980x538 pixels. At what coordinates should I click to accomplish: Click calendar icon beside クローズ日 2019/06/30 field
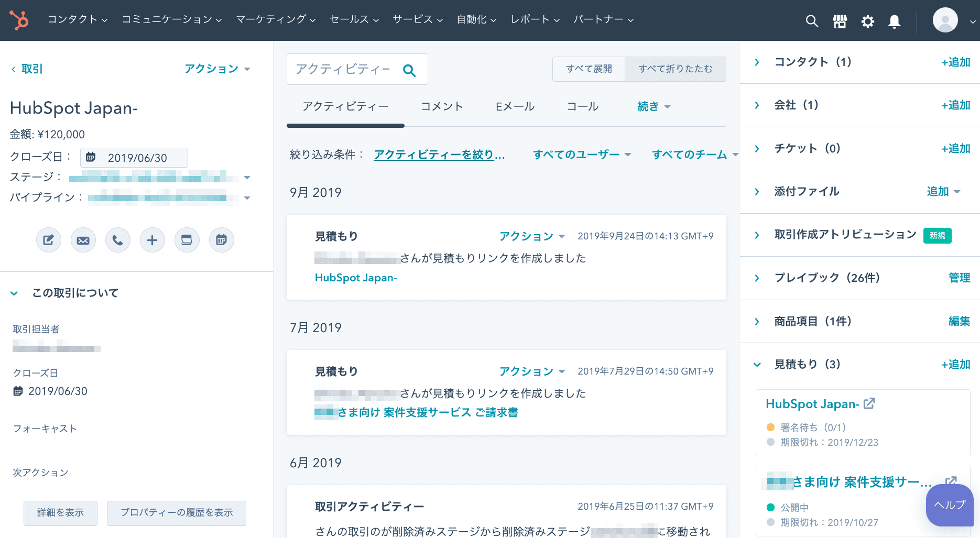point(91,157)
